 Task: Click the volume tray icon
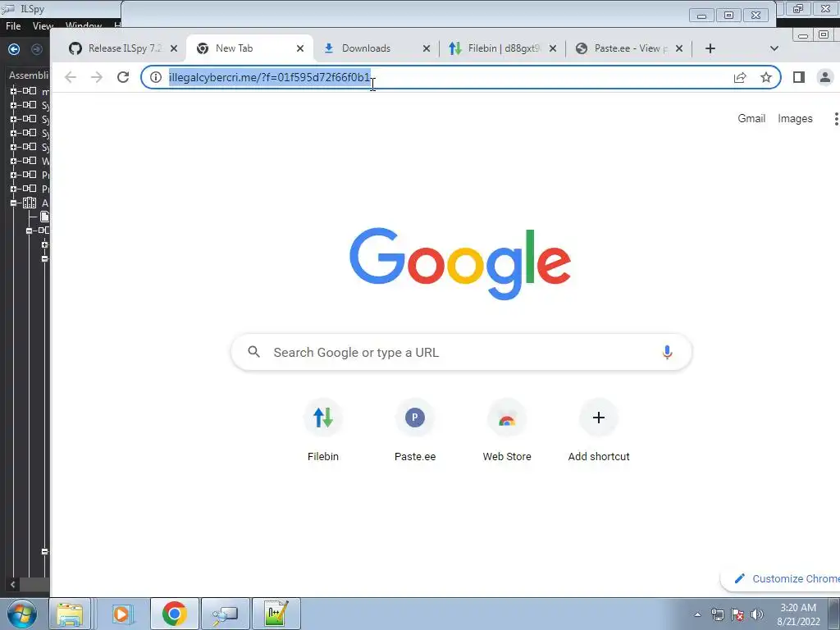[x=757, y=614]
